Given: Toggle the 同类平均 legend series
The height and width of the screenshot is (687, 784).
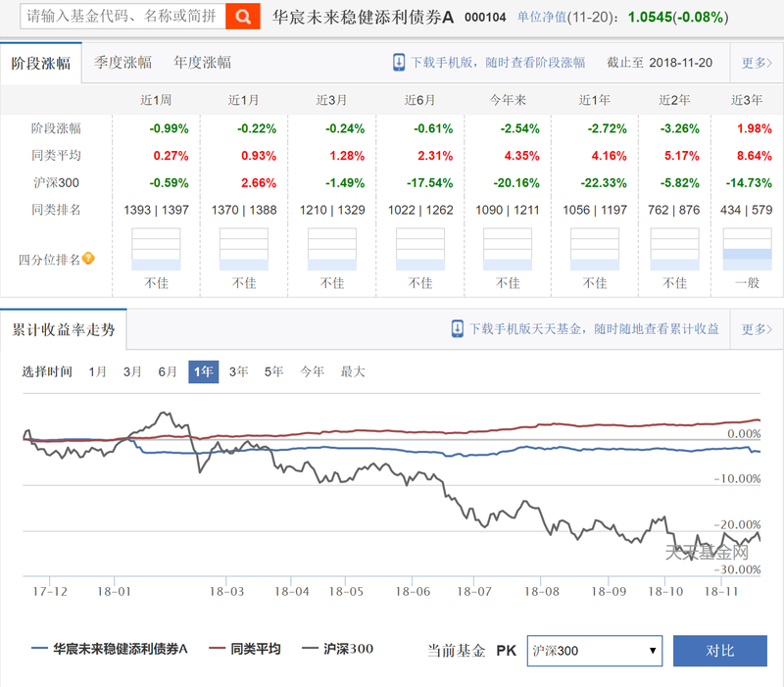Looking at the screenshot, I should coord(245,649).
